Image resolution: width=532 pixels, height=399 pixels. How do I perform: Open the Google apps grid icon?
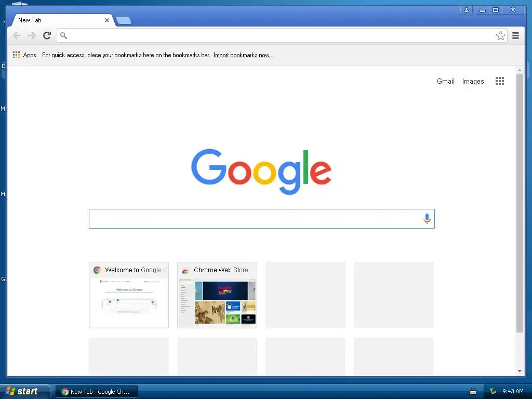499,81
